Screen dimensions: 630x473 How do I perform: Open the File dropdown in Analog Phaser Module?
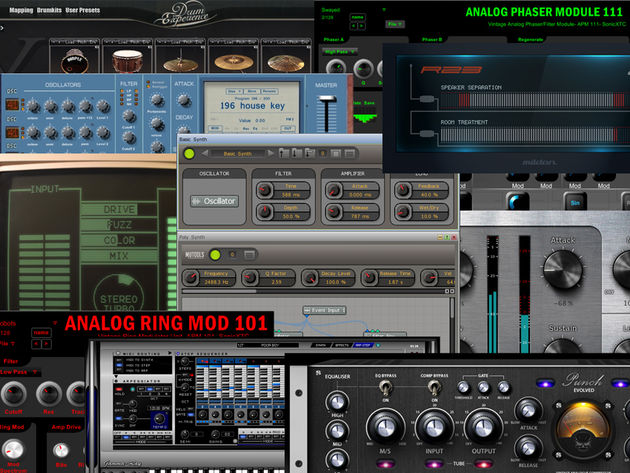(x=394, y=24)
